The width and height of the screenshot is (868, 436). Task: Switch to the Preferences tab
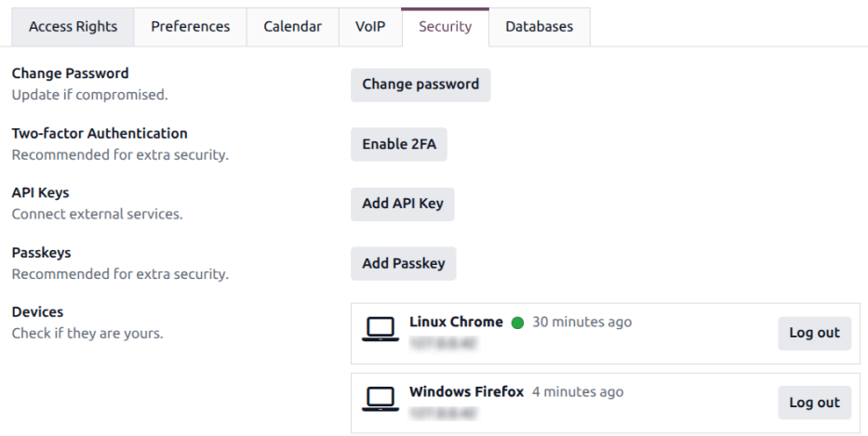(191, 27)
